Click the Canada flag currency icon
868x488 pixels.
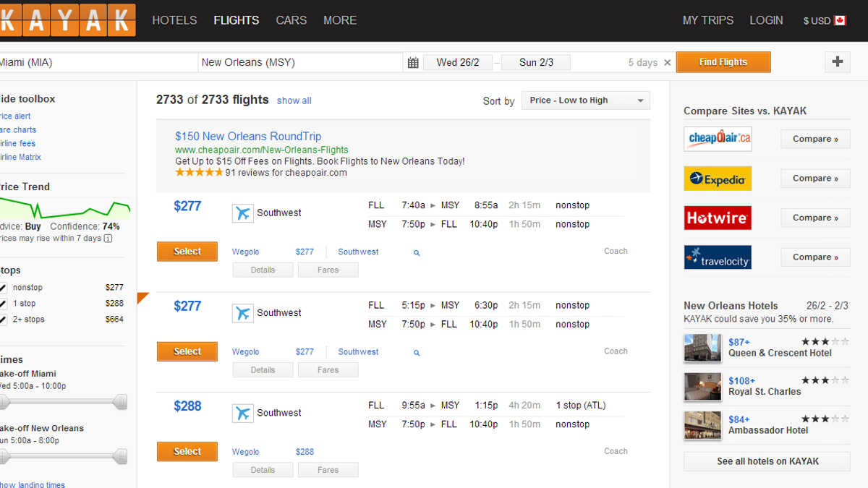(x=840, y=20)
